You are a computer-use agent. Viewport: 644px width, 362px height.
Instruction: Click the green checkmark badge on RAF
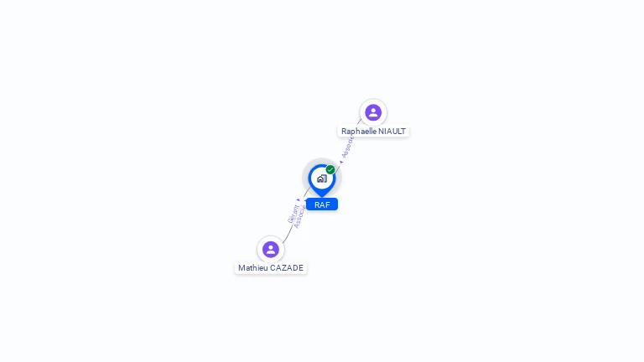330,169
